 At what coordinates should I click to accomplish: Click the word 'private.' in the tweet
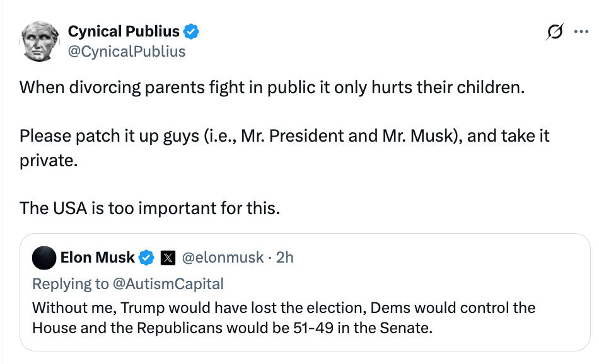tap(49, 161)
